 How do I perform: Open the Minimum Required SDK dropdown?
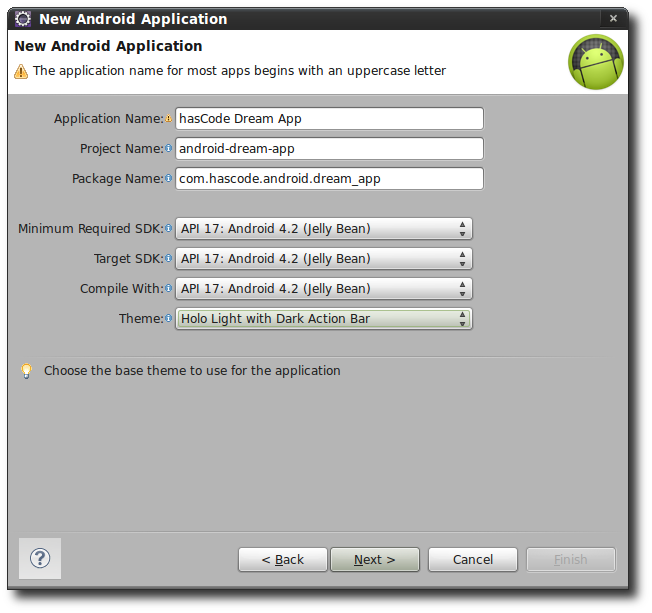click(323, 229)
